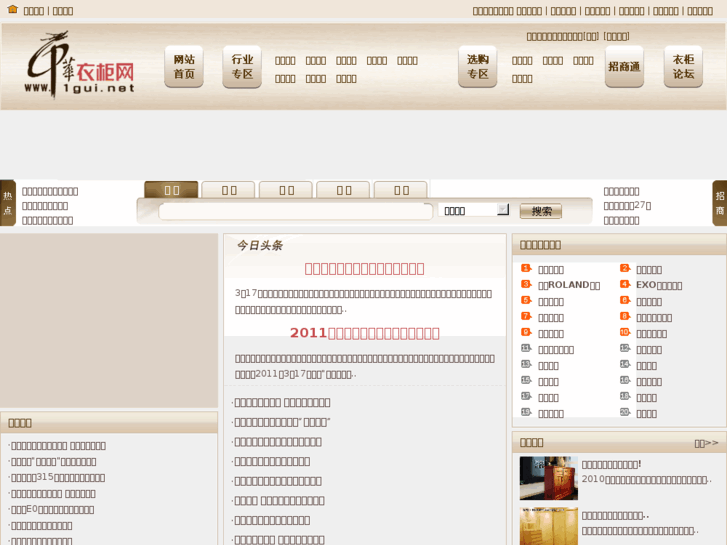The image size is (727, 545).
Task: Click the 热点 side tab
Action: click(7, 203)
